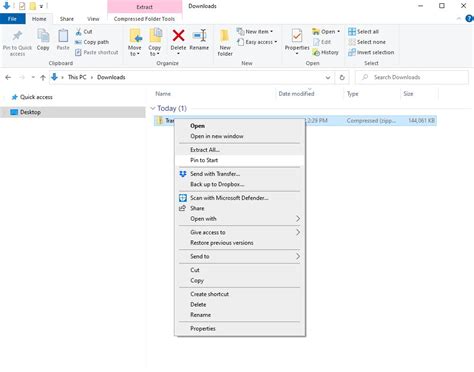Expand the Give access to submenu
The width and height of the screenshot is (474, 372).
(298, 232)
